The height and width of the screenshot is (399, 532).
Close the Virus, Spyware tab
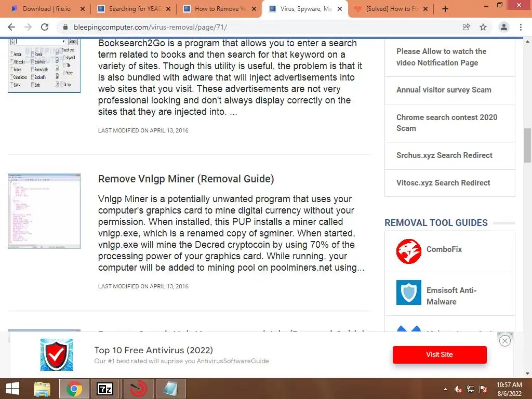point(340,9)
